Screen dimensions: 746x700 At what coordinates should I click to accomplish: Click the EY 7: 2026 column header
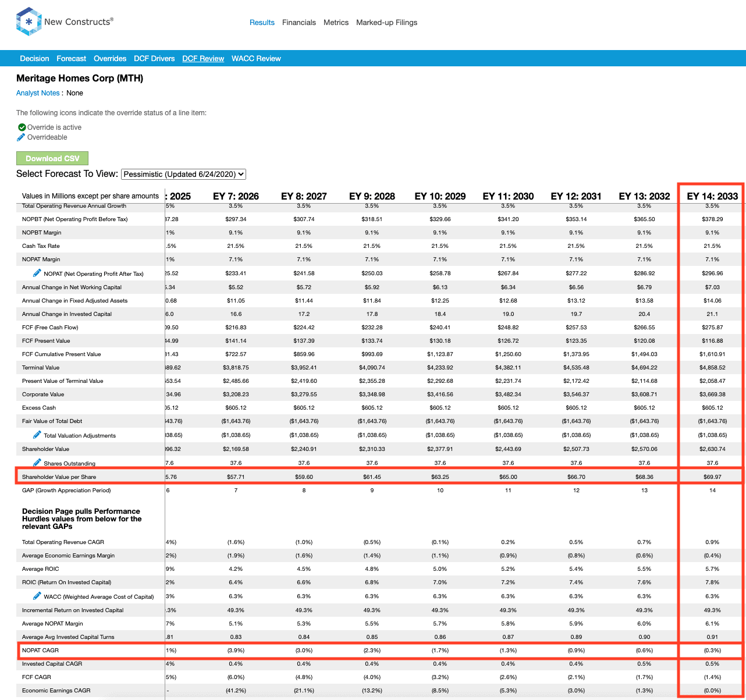(x=236, y=196)
